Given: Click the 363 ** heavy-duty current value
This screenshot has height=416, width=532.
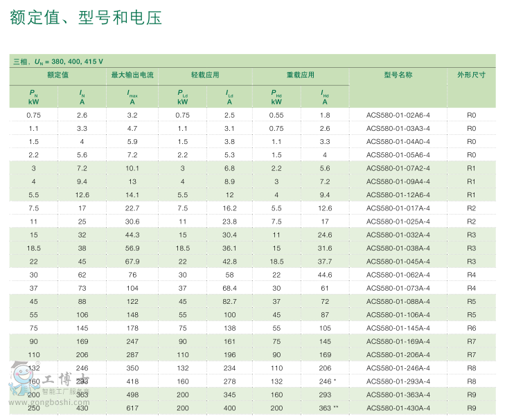Looking at the screenshot, I should (x=326, y=408).
